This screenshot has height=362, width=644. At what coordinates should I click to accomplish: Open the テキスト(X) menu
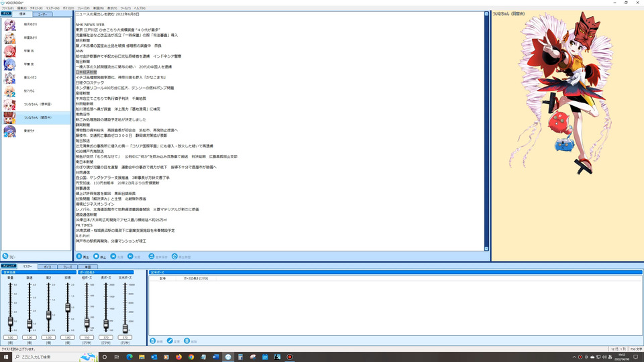point(36,8)
